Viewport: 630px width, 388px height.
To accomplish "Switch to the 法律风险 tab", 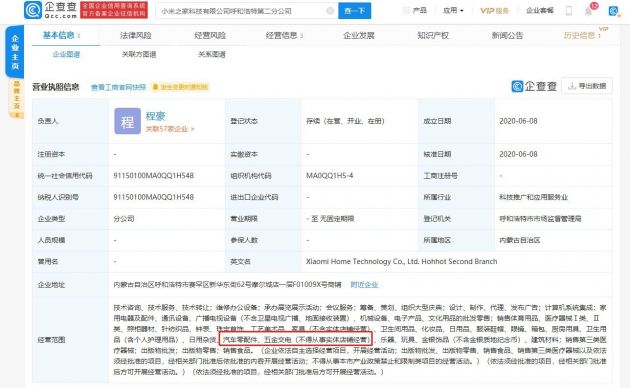I will point(135,35).
